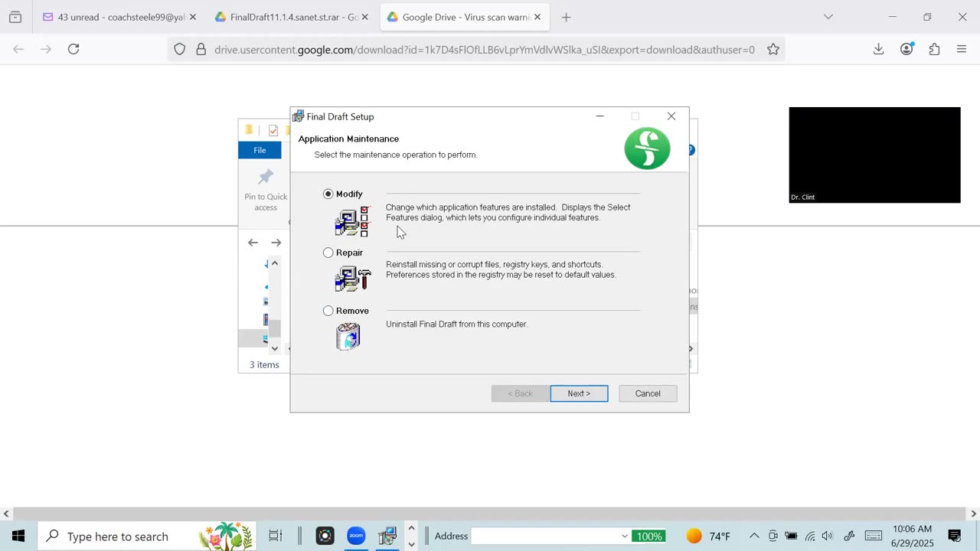This screenshot has width=980, height=551.
Task: Open Zoom from the taskbar
Action: [x=356, y=536]
